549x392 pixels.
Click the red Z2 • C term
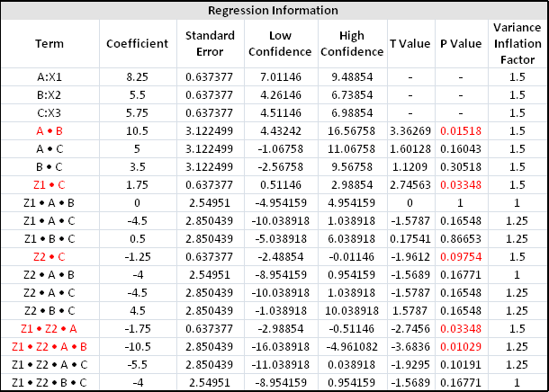tap(49, 255)
